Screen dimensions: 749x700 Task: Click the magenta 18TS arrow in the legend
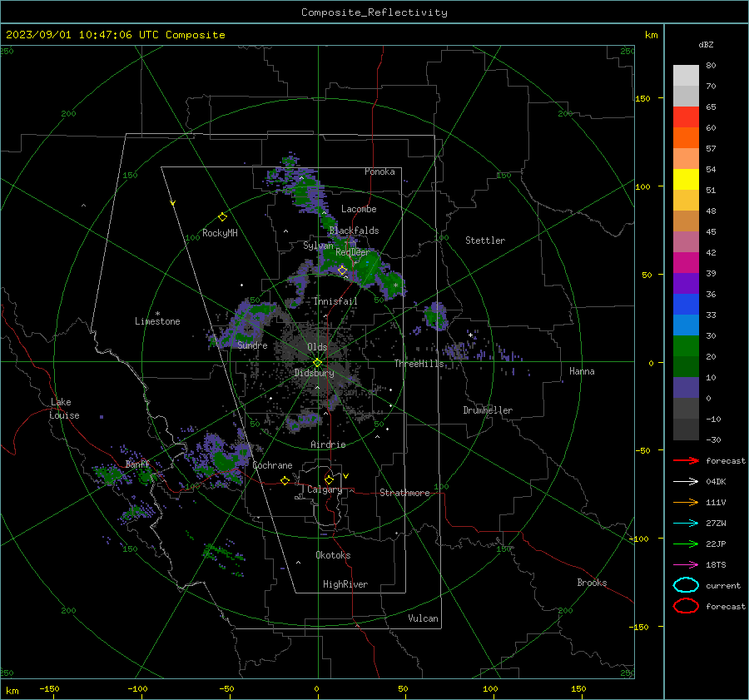(686, 565)
